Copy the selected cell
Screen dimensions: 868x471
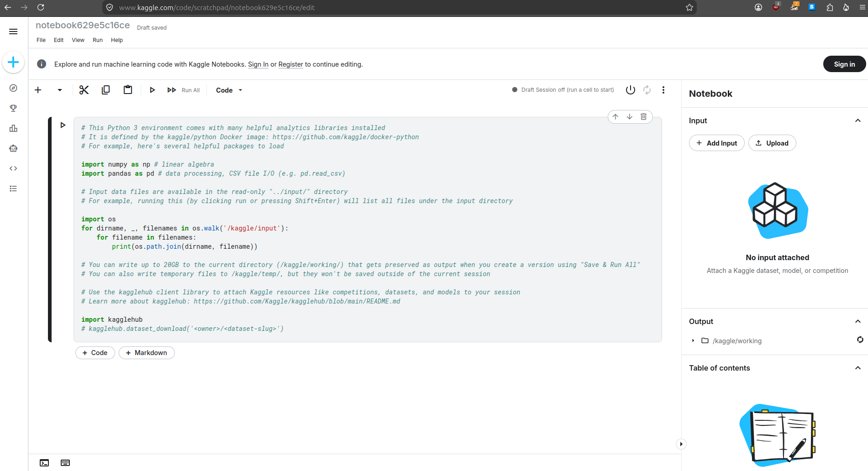click(x=106, y=90)
